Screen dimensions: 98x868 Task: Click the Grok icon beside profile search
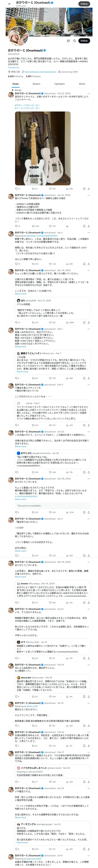68,41
